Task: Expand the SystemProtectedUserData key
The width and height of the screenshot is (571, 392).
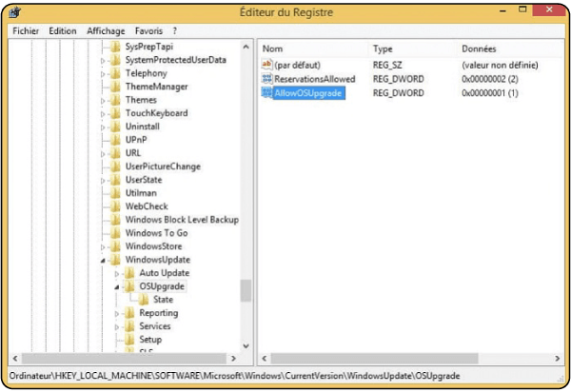Action: pyautogui.click(x=103, y=61)
